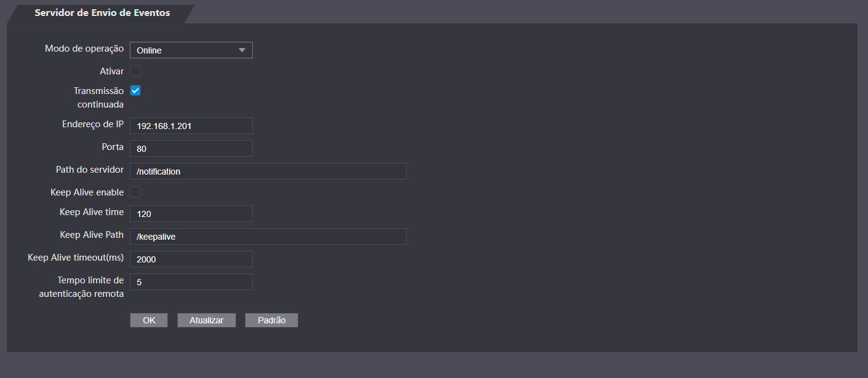Screen dimensions: 868x378
Task: Select the Online operation mode combo box
Action: point(191,50)
